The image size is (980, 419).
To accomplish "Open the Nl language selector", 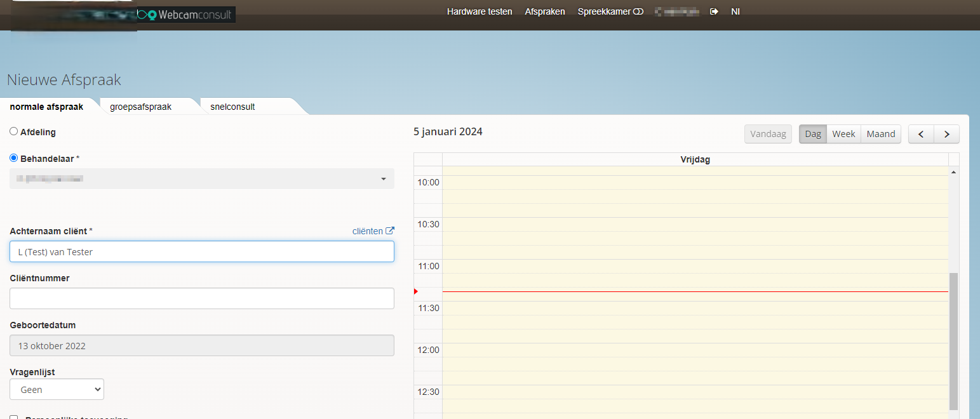I will [x=735, y=11].
